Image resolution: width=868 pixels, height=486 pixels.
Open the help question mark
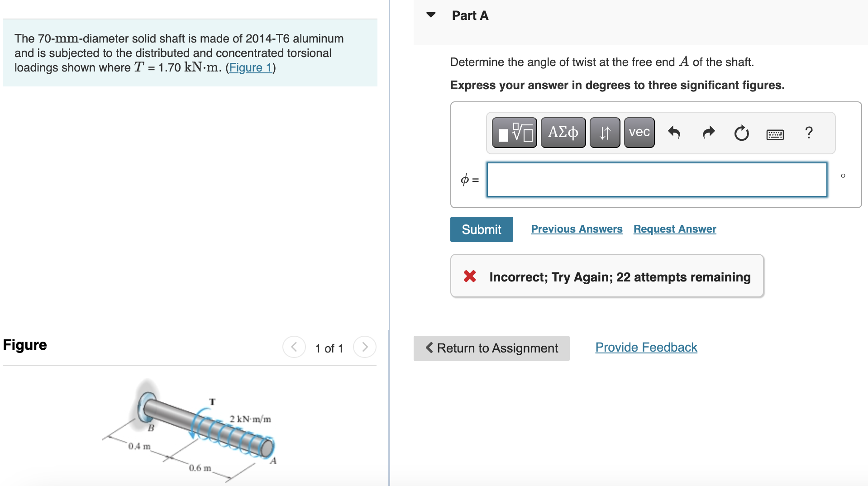click(809, 133)
